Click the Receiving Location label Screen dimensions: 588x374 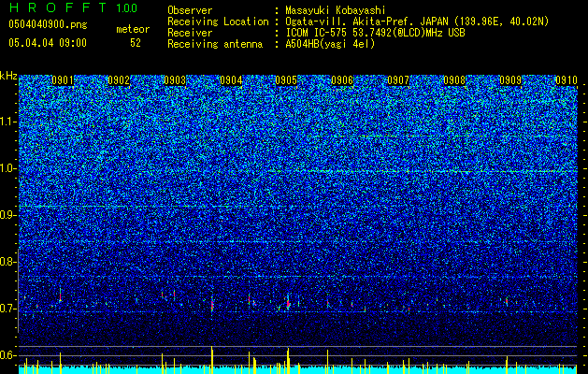coord(218,22)
